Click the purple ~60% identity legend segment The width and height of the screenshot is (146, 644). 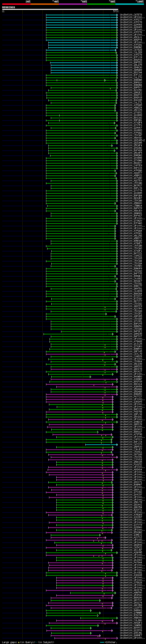point(73,4)
